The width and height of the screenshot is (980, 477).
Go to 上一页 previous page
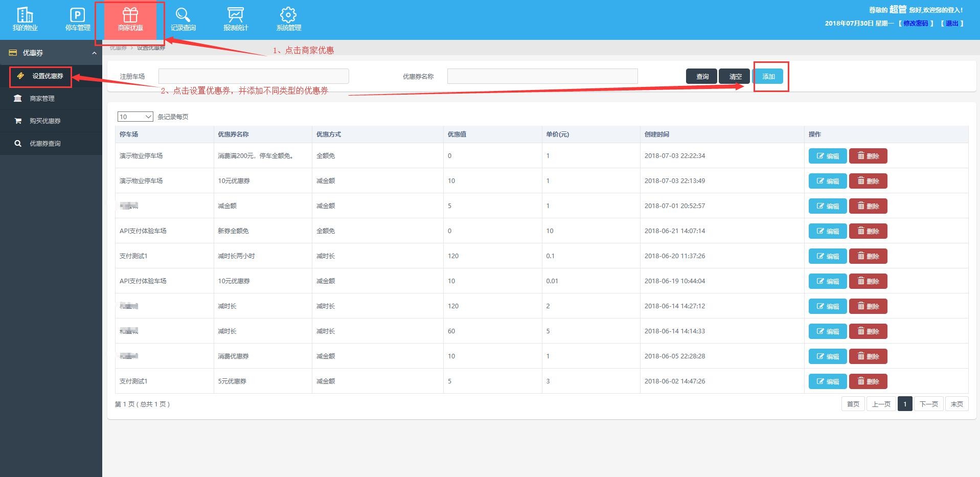coord(881,404)
